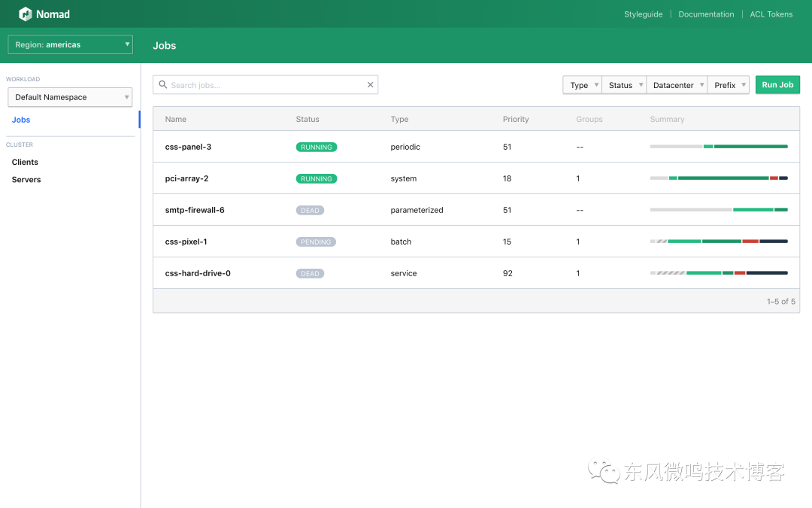Clear the job search with the X icon

(370, 84)
